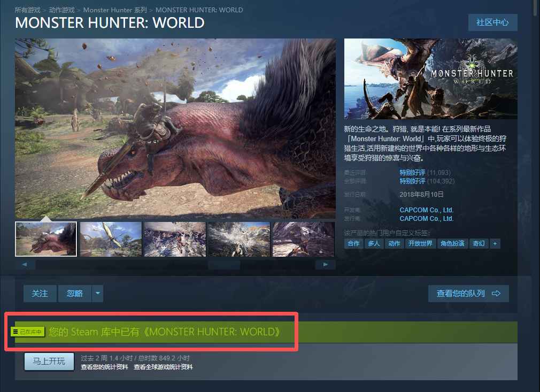Click the left arrow of screenshot carousel
Image resolution: width=540 pixels, height=392 pixels.
[x=25, y=264]
